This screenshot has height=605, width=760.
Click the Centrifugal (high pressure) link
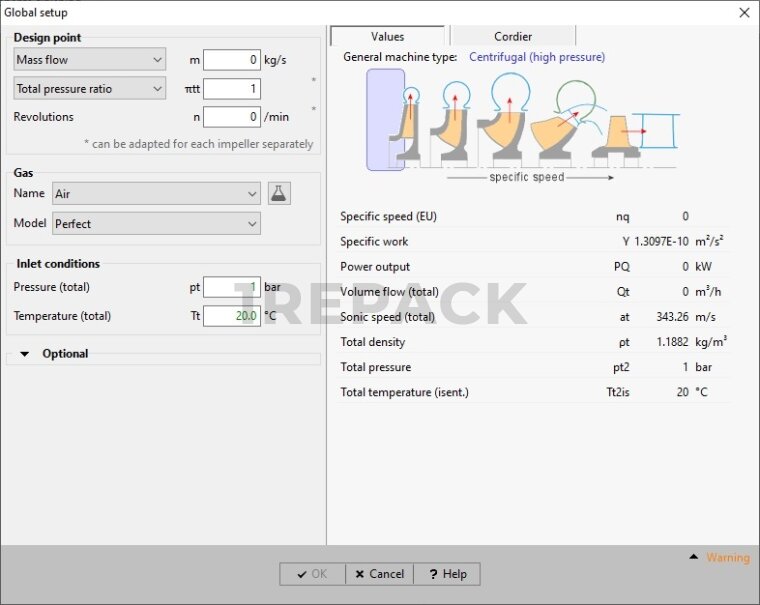point(536,57)
